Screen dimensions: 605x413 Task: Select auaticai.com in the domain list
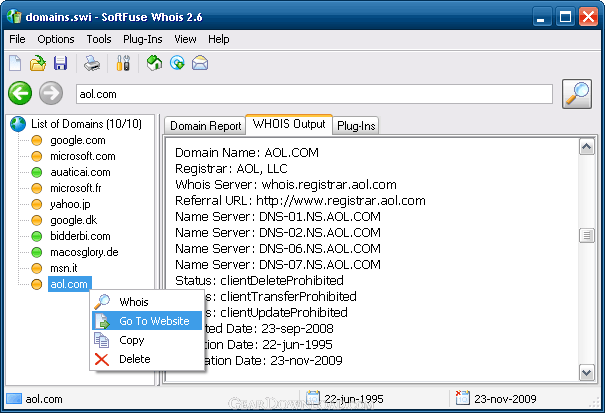point(80,172)
